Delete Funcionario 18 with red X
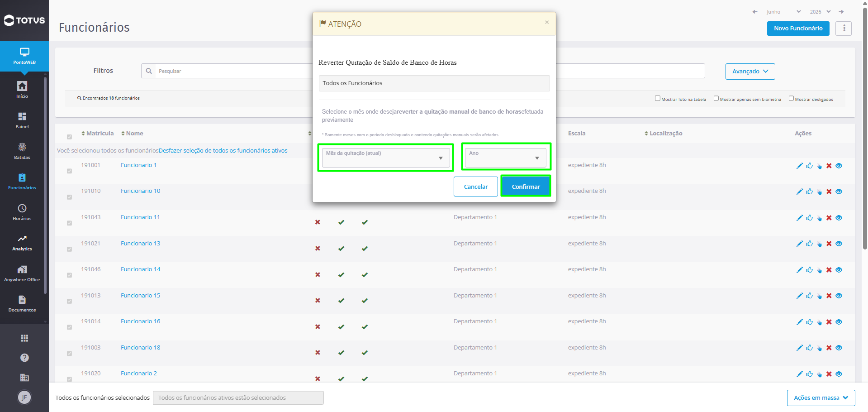 829,348
